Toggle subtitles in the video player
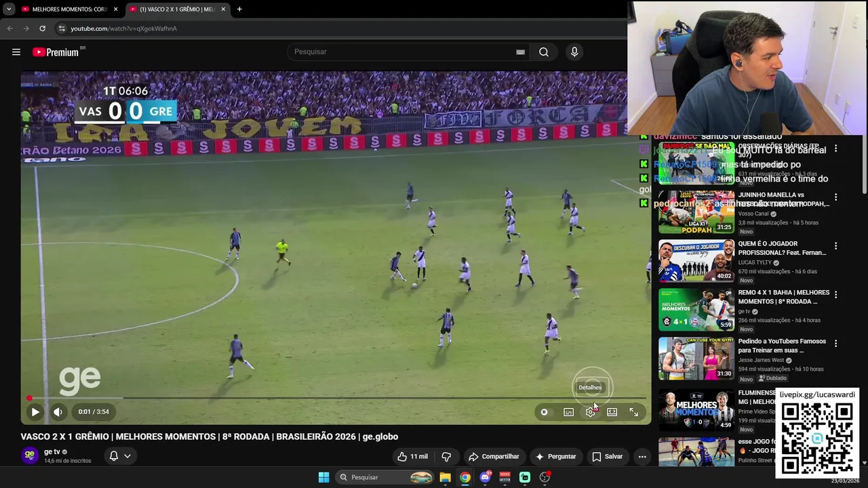868x488 pixels. 569,412
